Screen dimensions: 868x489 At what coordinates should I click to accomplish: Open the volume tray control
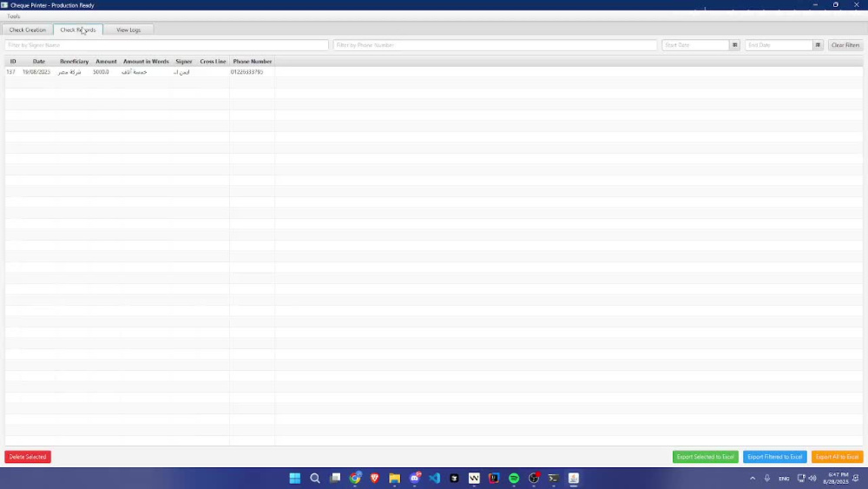tap(812, 479)
